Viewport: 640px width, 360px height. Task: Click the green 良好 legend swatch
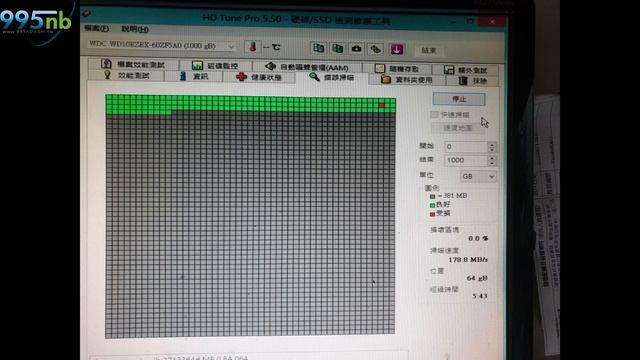[x=432, y=205]
